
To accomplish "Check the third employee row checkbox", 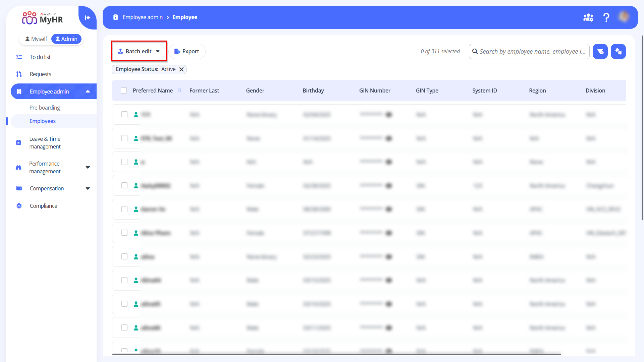I will [x=124, y=162].
